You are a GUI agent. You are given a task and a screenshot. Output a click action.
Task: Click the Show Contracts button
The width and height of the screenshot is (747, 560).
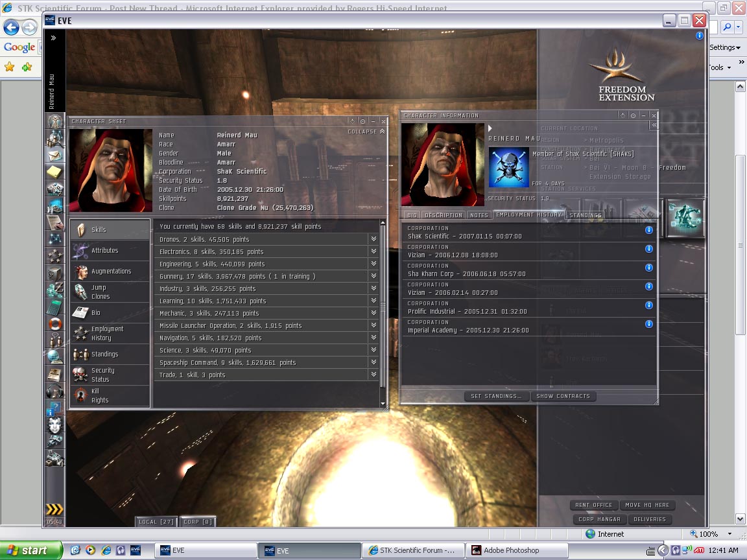pos(563,396)
